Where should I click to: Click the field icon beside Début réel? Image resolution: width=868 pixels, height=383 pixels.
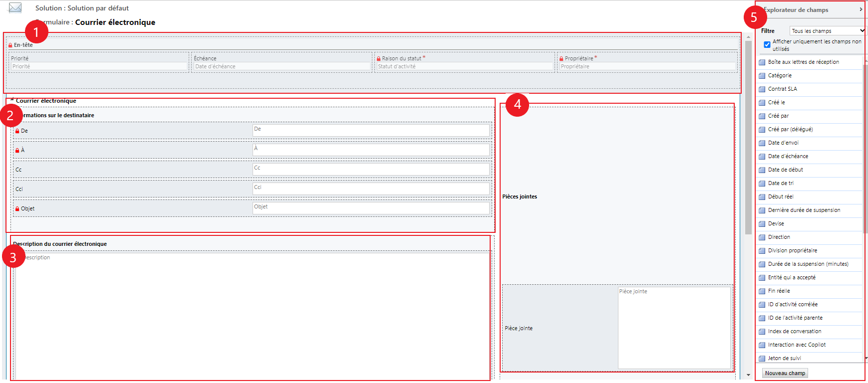click(762, 197)
